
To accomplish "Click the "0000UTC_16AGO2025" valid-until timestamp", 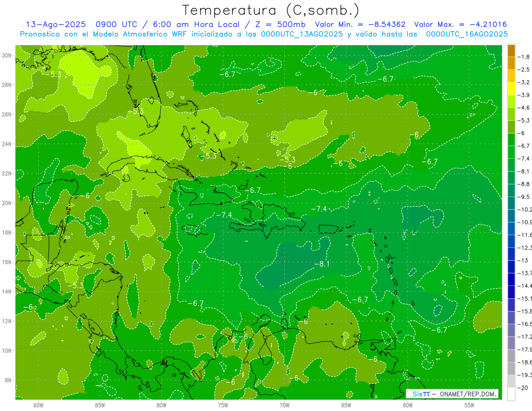I will click(x=467, y=34).
